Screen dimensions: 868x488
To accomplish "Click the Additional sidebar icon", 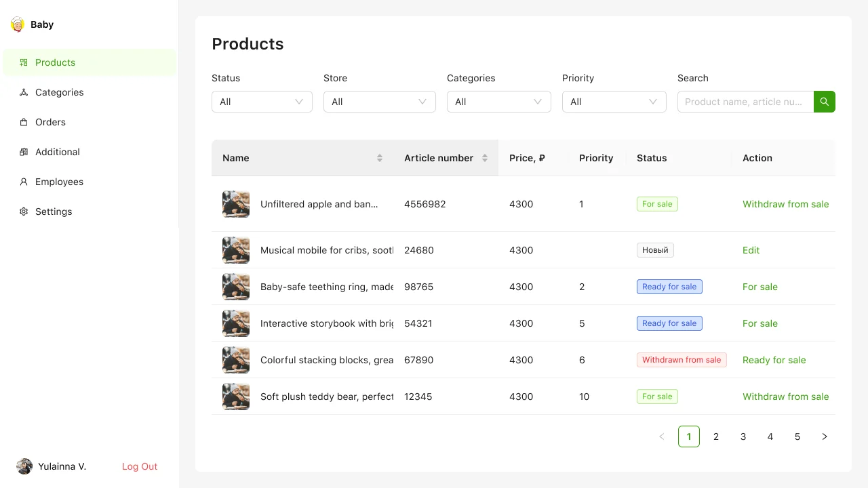I will click(x=24, y=152).
